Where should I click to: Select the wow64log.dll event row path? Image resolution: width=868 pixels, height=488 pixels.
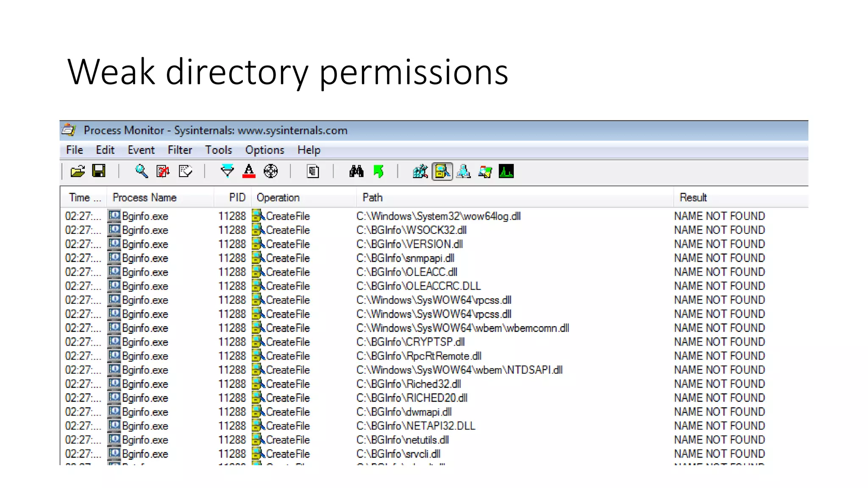tap(438, 216)
